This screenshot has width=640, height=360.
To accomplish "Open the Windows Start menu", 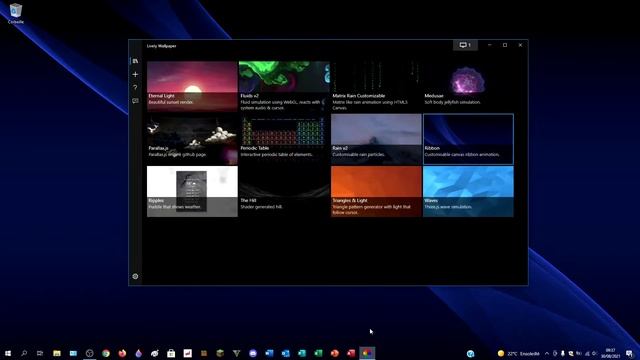I will (8, 353).
